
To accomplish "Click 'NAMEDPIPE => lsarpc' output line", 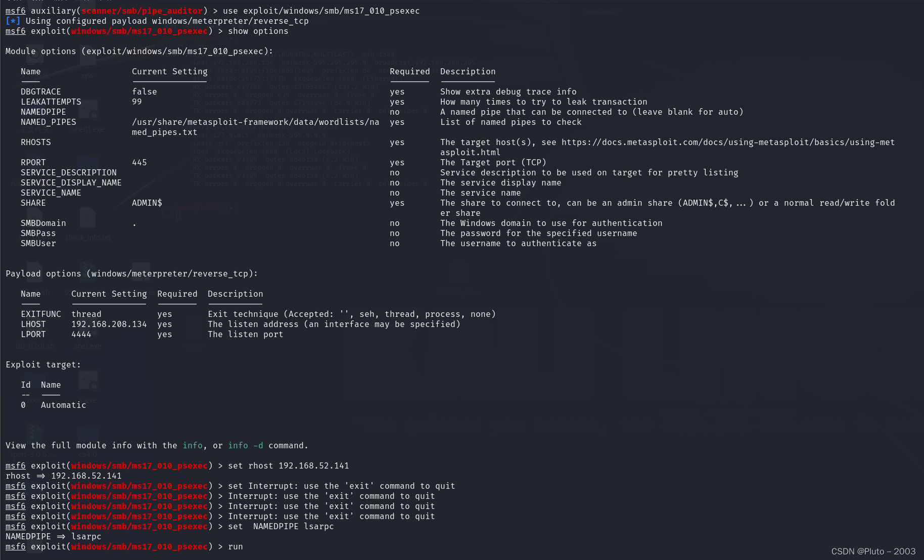I will 54,537.
